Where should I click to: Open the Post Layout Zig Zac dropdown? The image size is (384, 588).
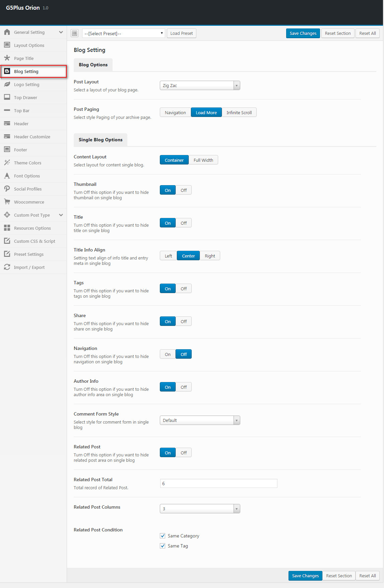(200, 85)
